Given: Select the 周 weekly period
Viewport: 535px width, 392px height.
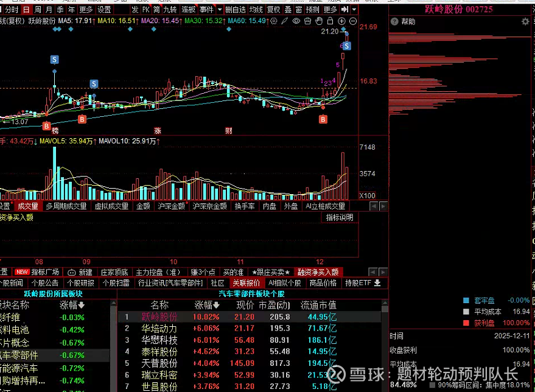Looking at the screenshot, I should [x=38, y=10].
